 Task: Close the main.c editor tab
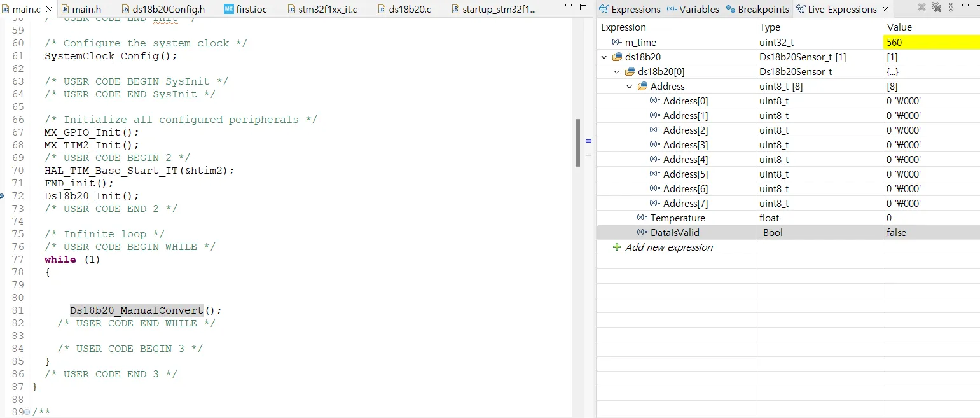pos(49,9)
